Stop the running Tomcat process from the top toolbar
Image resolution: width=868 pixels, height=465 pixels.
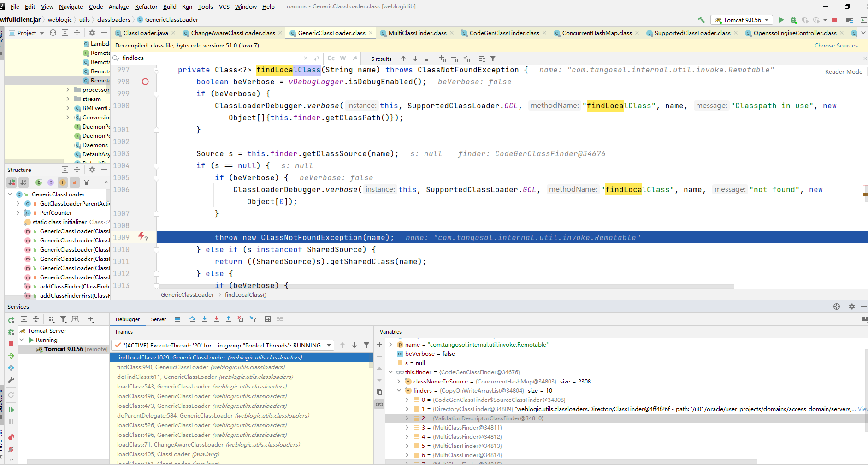click(834, 20)
